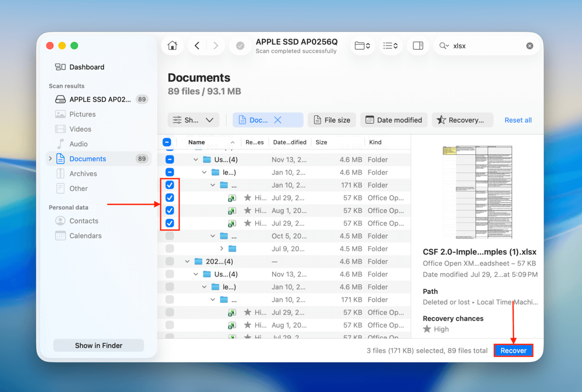Go back using the back arrow
This screenshot has width=582, height=392.
(x=197, y=45)
